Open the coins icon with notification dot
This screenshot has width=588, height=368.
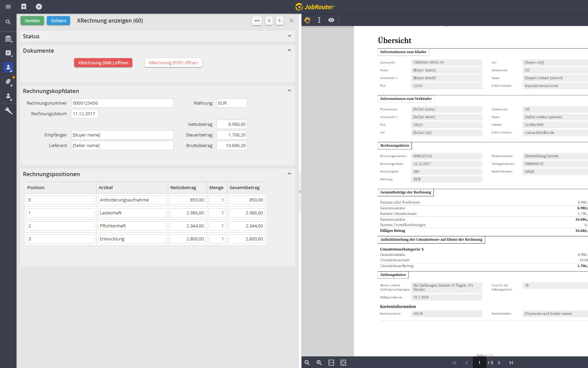click(8, 81)
